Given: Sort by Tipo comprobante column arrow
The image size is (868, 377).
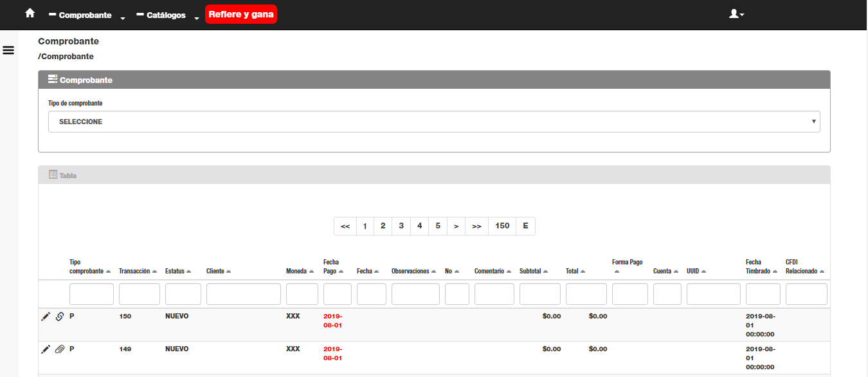Looking at the screenshot, I should [x=108, y=271].
